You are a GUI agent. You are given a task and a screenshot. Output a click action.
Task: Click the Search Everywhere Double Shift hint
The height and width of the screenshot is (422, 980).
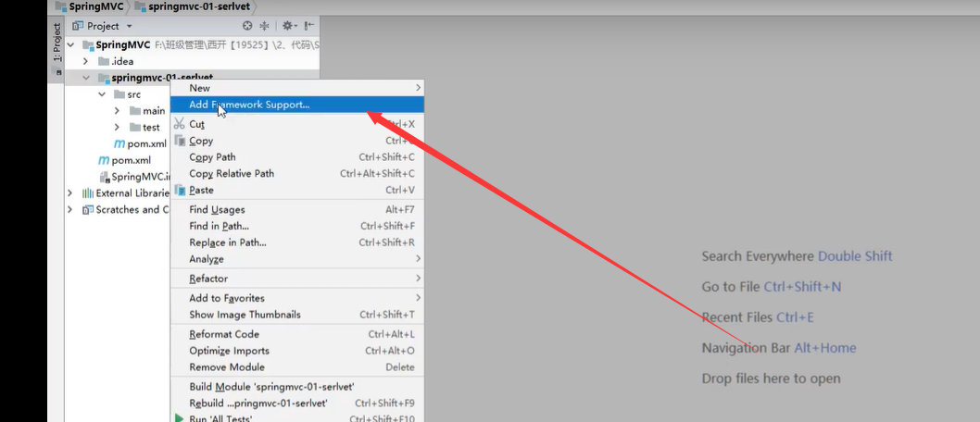[x=797, y=256]
